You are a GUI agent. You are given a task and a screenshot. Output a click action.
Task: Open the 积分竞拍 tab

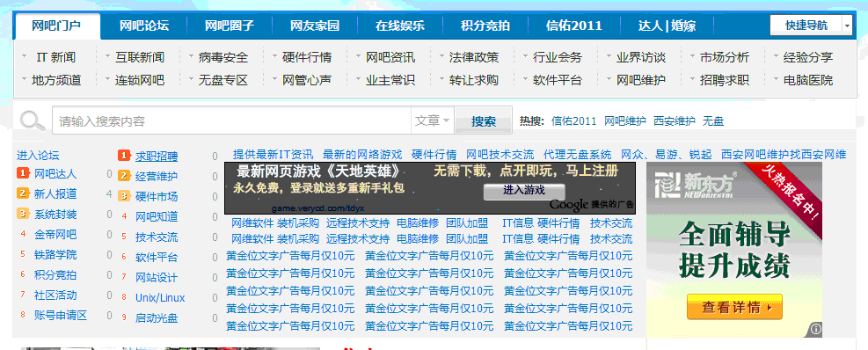pos(485,26)
